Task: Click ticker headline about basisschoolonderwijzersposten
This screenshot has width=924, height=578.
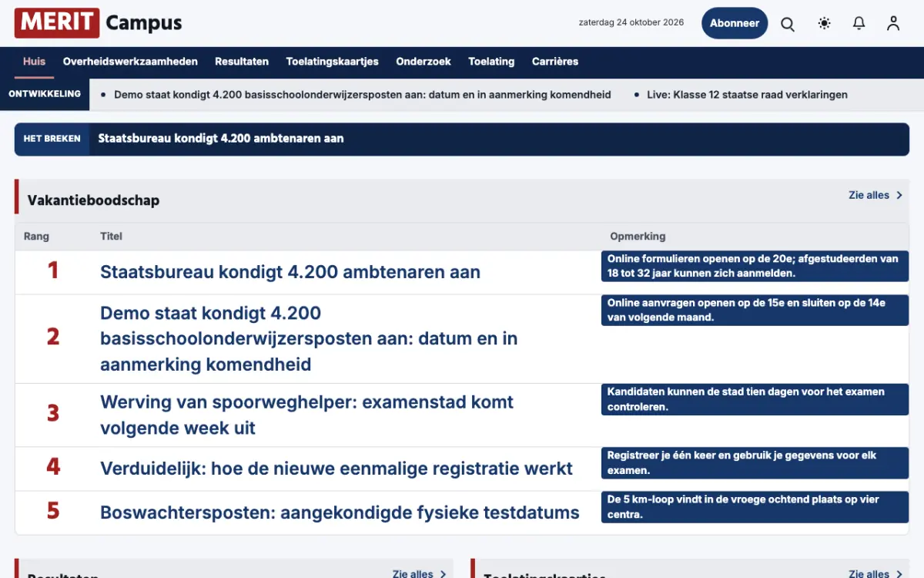Action: [x=363, y=95]
